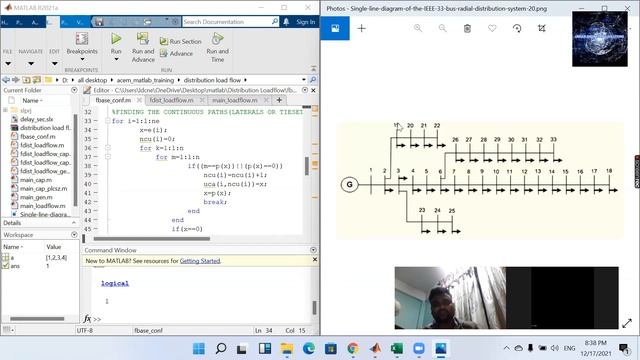
Task: Click the Advance icon in MATLAB ribbon
Action: [x=164, y=53]
